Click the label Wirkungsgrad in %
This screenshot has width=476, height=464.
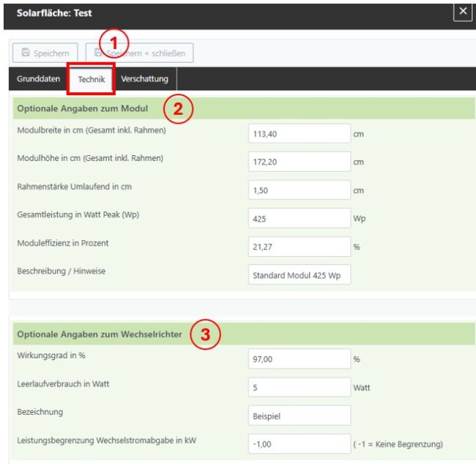click(x=51, y=356)
